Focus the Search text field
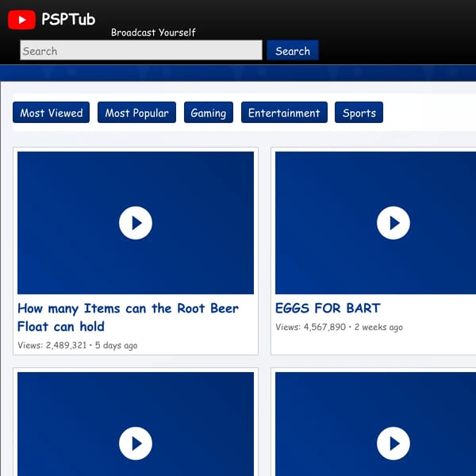This screenshot has width=476, height=476. pos(141,51)
